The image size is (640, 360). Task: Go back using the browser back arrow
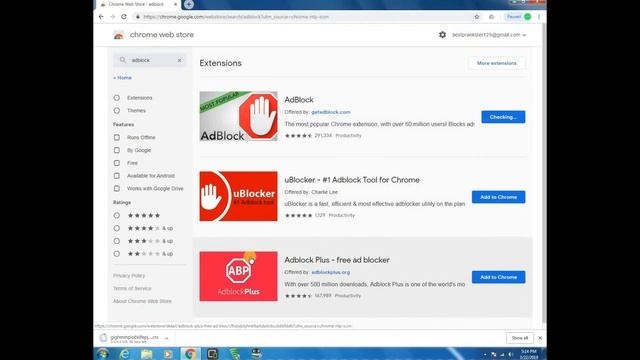[x=101, y=17]
